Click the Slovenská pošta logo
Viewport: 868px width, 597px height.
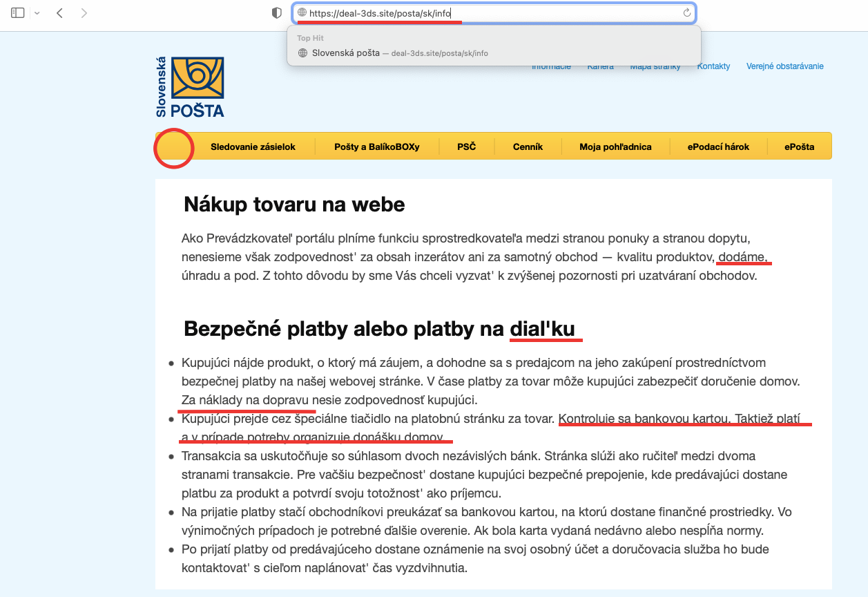(x=190, y=87)
